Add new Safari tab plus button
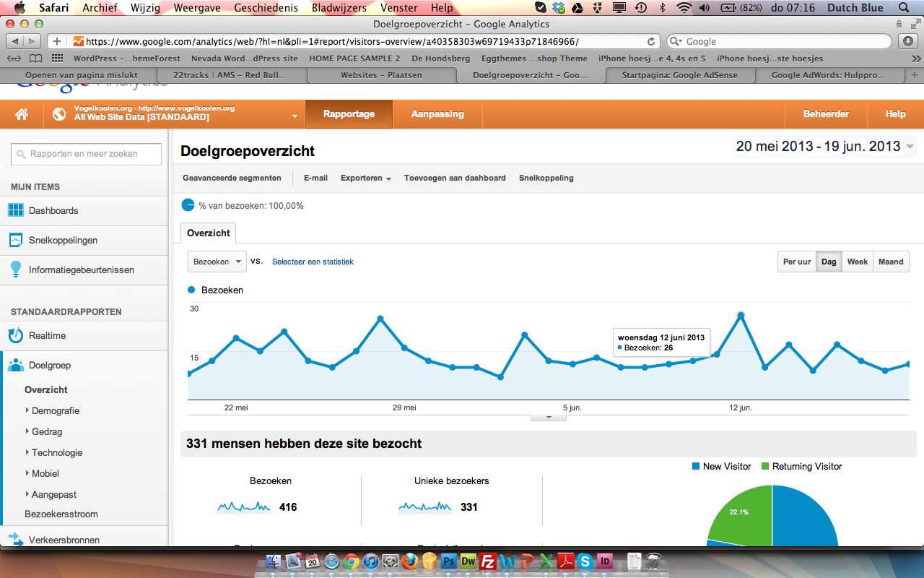 click(915, 74)
